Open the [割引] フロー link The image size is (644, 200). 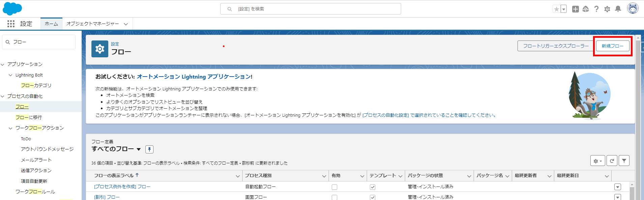[107, 197]
